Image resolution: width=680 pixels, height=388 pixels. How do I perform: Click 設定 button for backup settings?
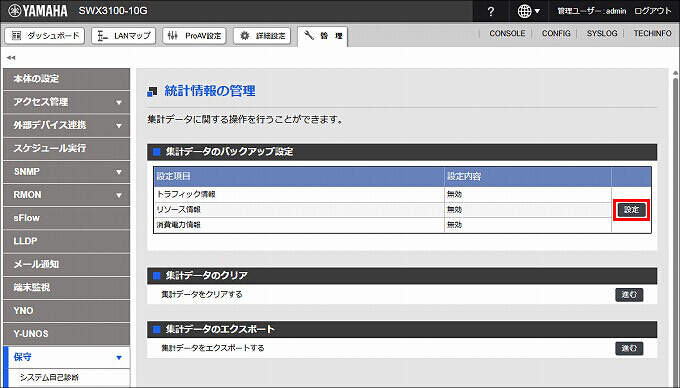631,210
